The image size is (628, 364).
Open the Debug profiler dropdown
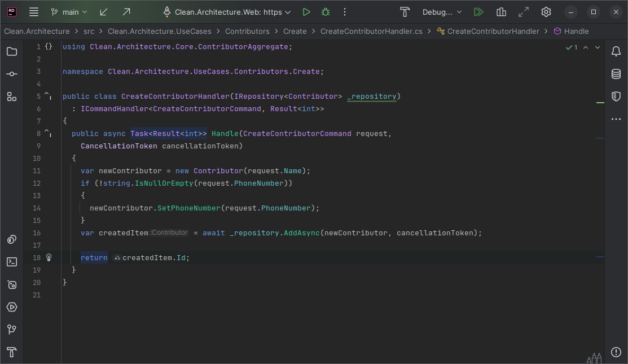(x=442, y=11)
